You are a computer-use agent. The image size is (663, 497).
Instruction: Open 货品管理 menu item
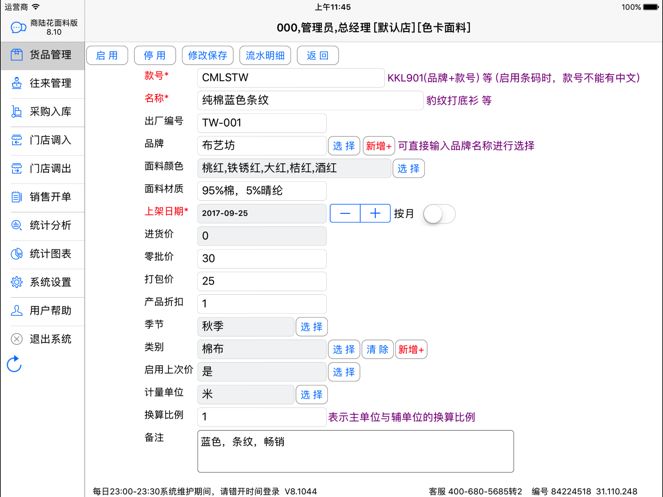(x=42, y=55)
